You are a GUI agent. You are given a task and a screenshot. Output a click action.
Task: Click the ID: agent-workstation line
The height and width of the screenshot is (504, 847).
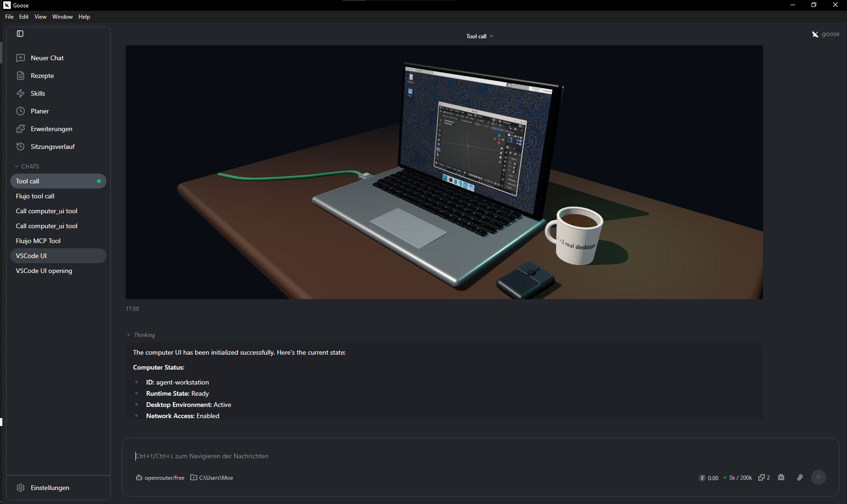[177, 382]
